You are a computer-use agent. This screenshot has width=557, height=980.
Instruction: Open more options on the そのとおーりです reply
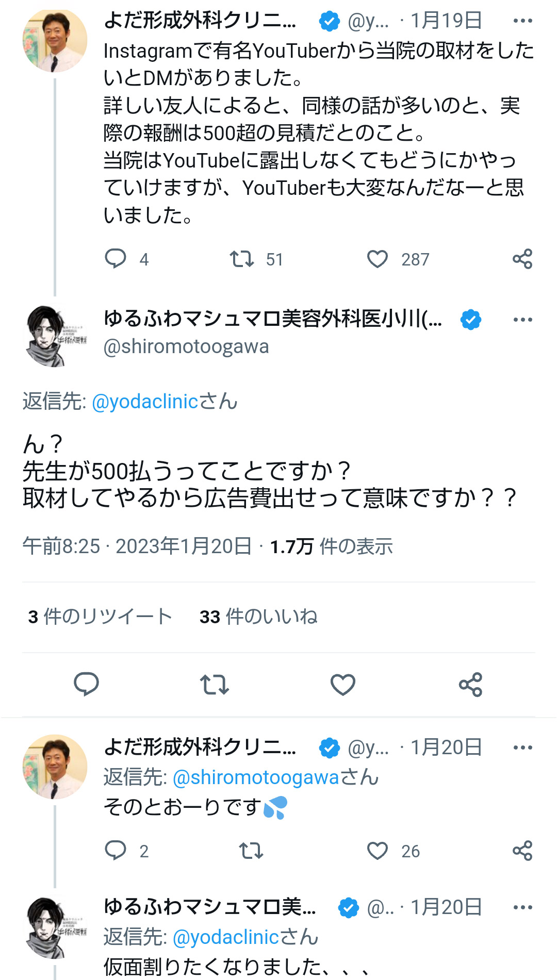(x=522, y=748)
